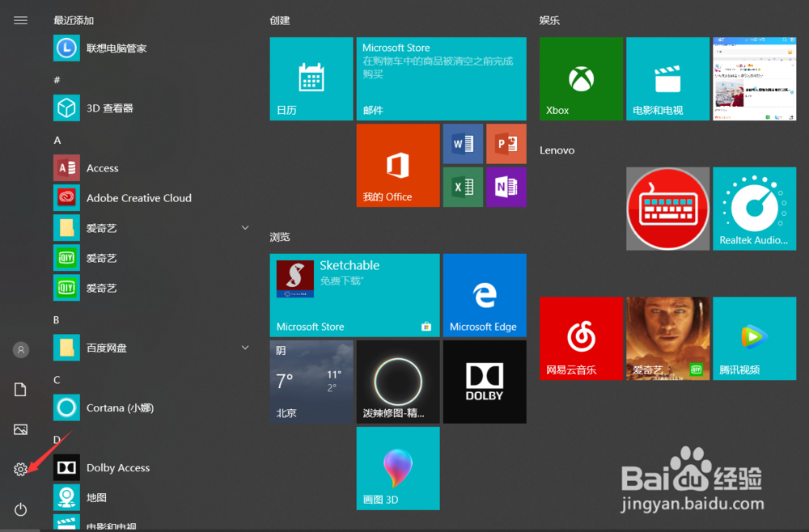Open the Realtek Audio tile
Screen dimensions: 809x532
[x=754, y=209]
